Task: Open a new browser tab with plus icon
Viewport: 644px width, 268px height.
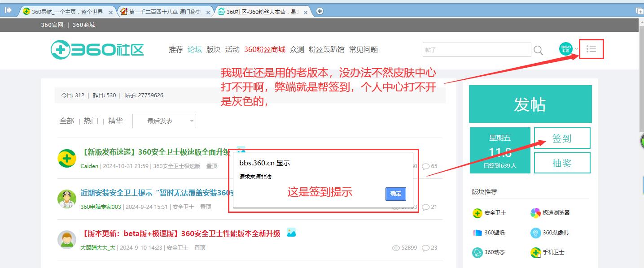Action: [x=320, y=11]
